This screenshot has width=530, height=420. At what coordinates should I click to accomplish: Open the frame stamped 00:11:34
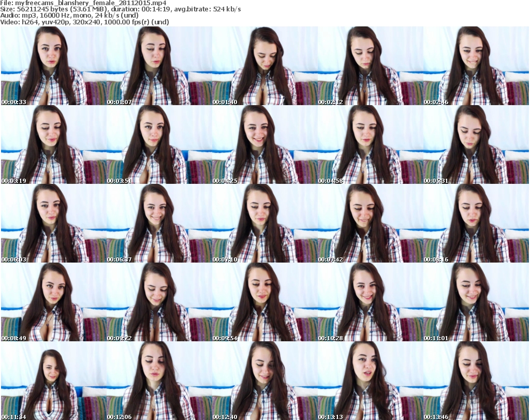pos(54,381)
